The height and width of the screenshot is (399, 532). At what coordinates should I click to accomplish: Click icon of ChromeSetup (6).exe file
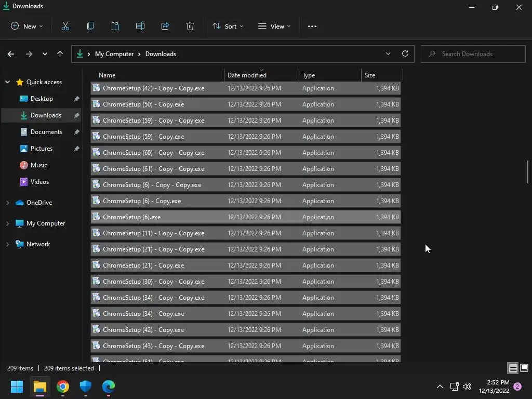click(x=96, y=217)
